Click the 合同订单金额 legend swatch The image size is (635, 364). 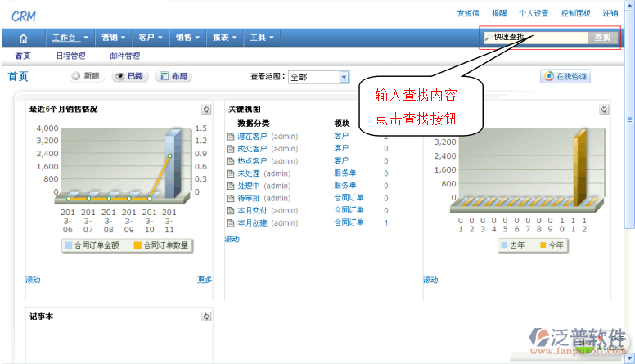click(x=69, y=245)
